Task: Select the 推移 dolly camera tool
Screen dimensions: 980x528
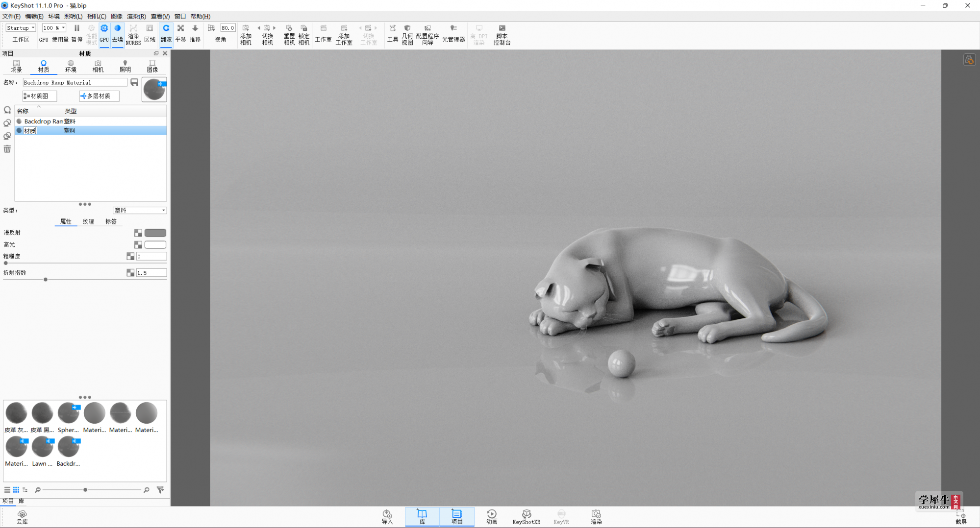Action: [x=195, y=33]
